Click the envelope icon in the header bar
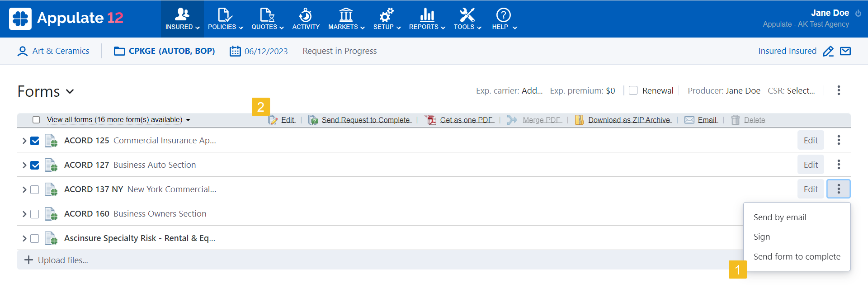The image size is (868, 293). pyautogui.click(x=845, y=51)
